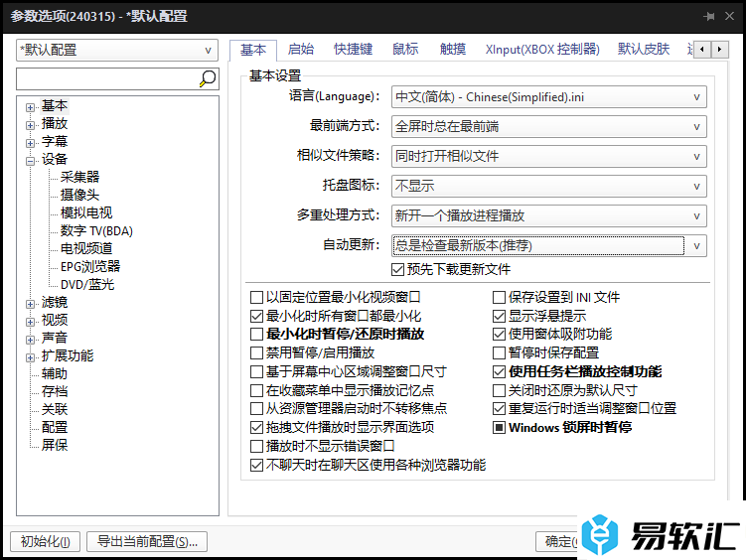Switch to the 启始 tab
Viewport: 746px width, 560px height.
[x=301, y=49]
